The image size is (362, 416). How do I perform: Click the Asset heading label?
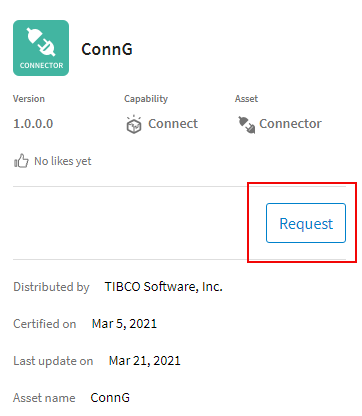(x=246, y=99)
